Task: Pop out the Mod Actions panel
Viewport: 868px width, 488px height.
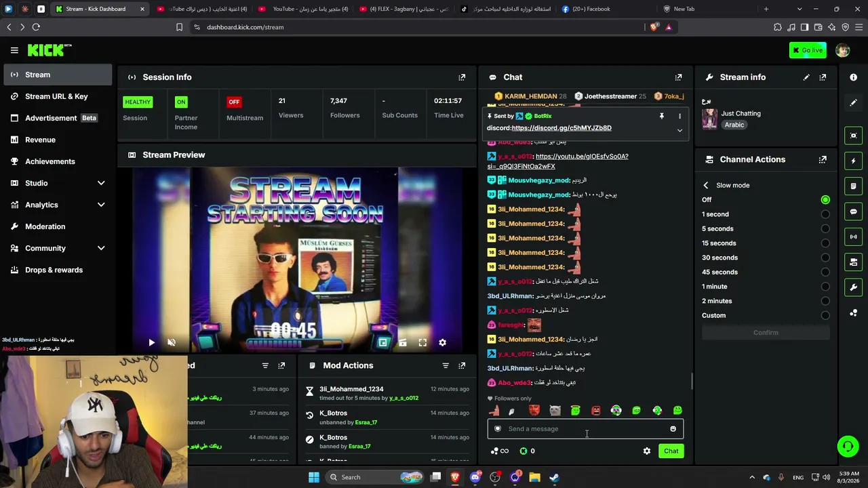Action: click(x=462, y=365)
